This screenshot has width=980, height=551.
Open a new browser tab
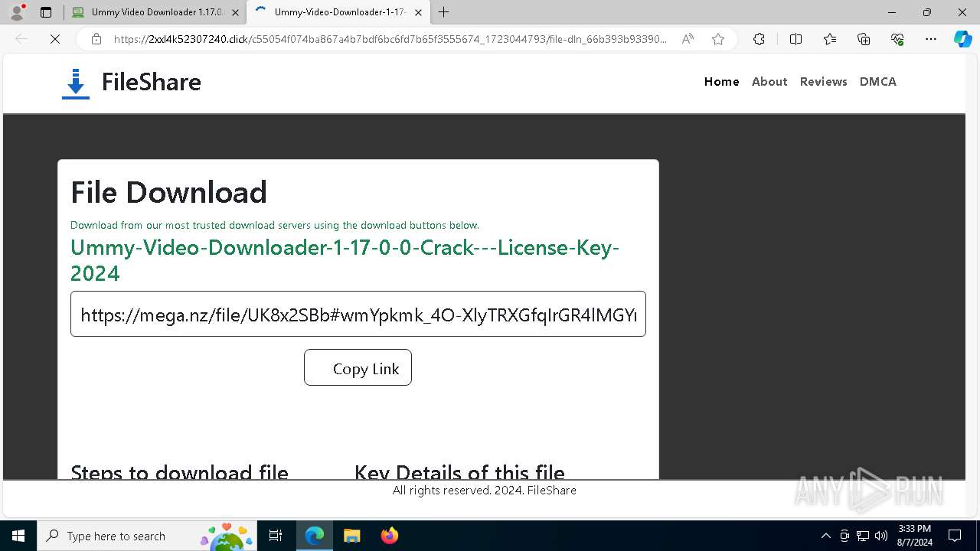(x=443, y=12)
